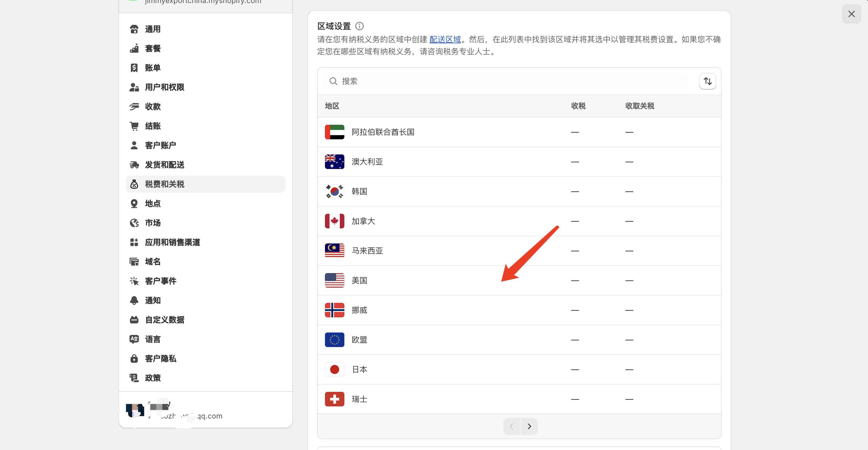Viewport: 868px width, 450px height.
Task: Open the 客户隐私 lock icon
Action: coord(134,358)
